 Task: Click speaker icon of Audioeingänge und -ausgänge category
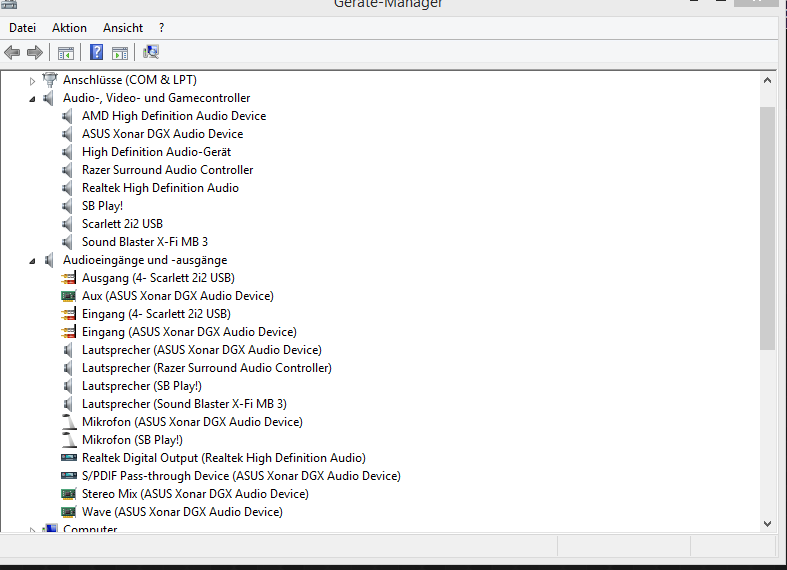pos(49,260)
